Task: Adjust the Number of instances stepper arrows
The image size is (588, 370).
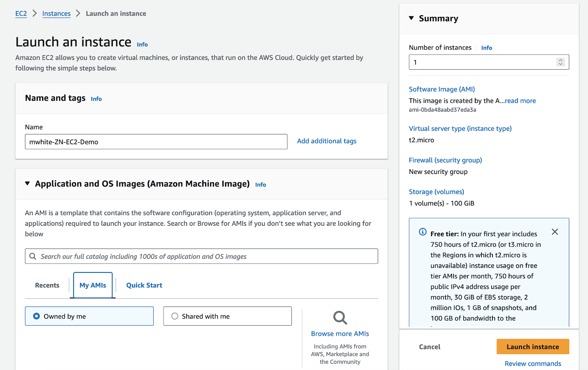Action: pyautogui.click(x=560, y=62)
